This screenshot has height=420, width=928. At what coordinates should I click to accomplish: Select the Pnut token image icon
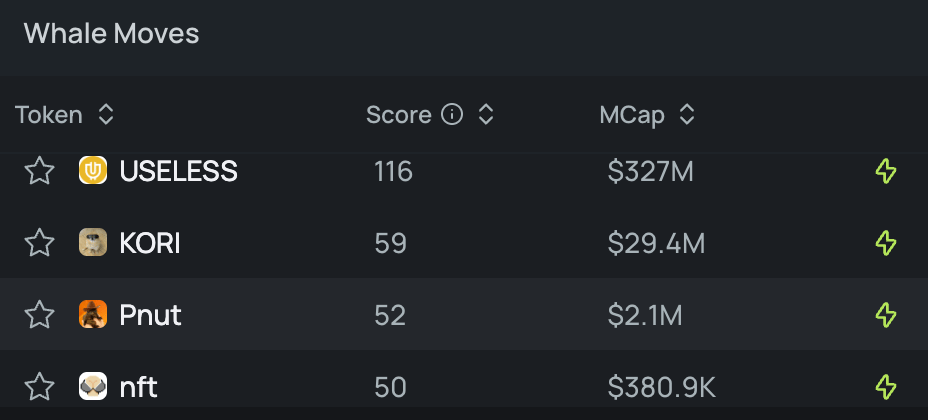93,314
